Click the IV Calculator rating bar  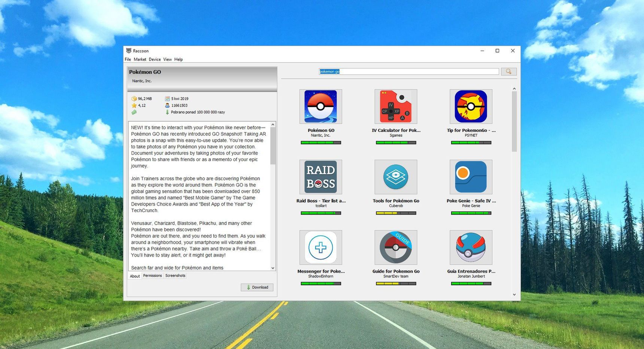point(396,143)
